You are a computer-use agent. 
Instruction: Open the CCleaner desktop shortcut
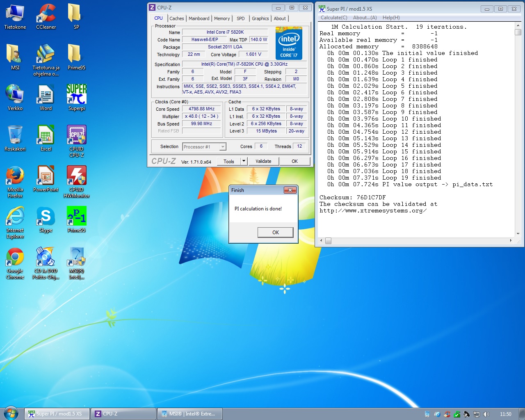point(46,17)
